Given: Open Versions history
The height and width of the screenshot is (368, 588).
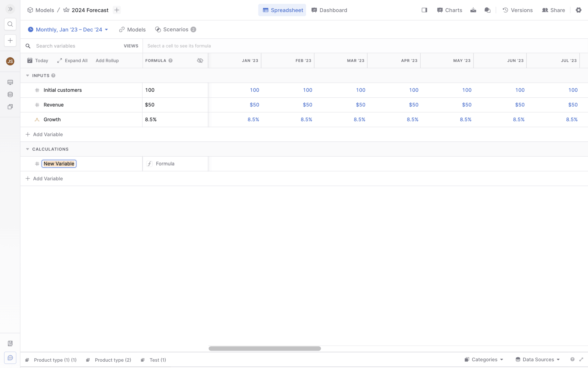Looking at the screenshot, I should click(x=518, y=10).
